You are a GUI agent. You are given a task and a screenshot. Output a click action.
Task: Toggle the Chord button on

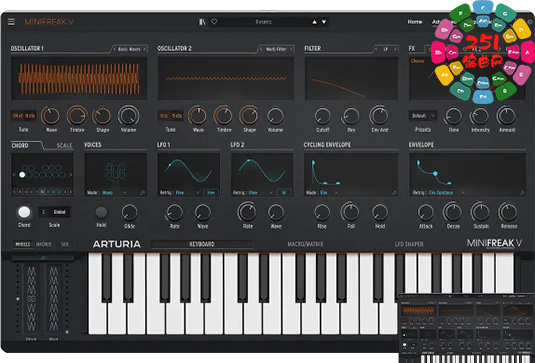24,212
